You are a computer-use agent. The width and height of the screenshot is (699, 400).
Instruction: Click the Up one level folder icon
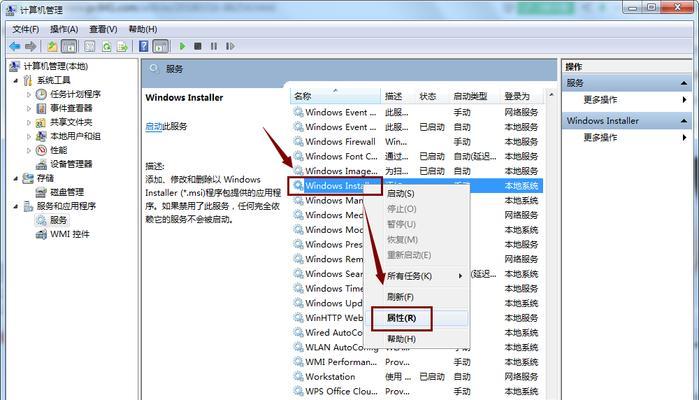point(52,46)
